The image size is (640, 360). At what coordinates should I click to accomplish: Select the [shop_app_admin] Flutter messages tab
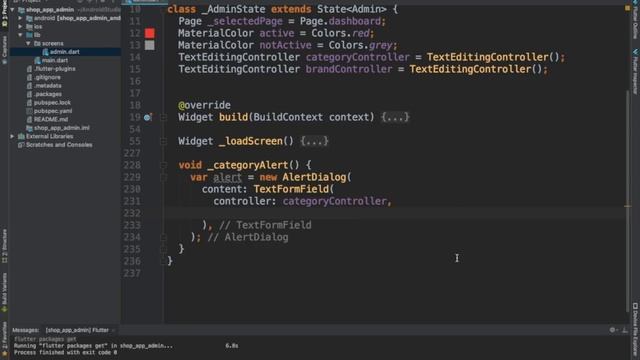77,330
